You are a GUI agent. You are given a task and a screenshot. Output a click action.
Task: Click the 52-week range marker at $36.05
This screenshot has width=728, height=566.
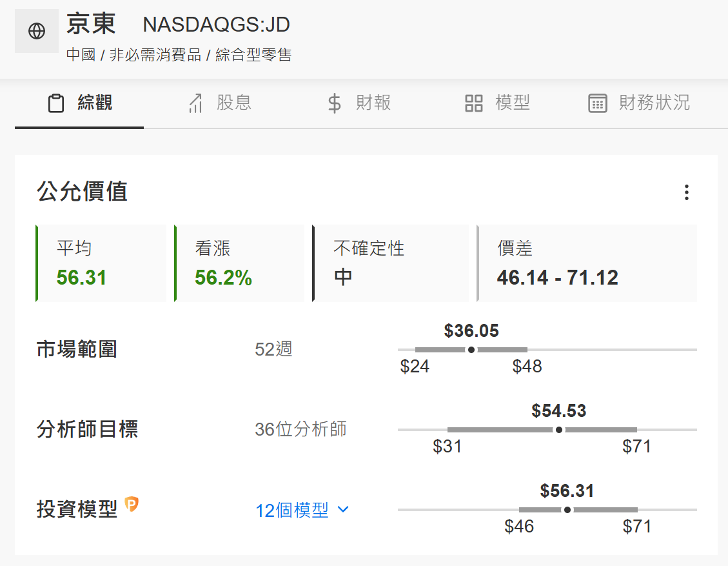[x=471, y=350]
